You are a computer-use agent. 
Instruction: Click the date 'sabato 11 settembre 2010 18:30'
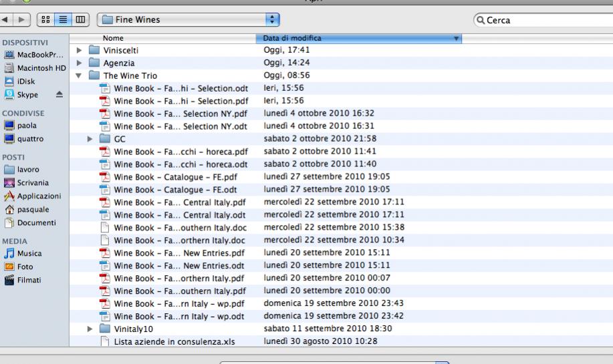click(x=328, y=329)
